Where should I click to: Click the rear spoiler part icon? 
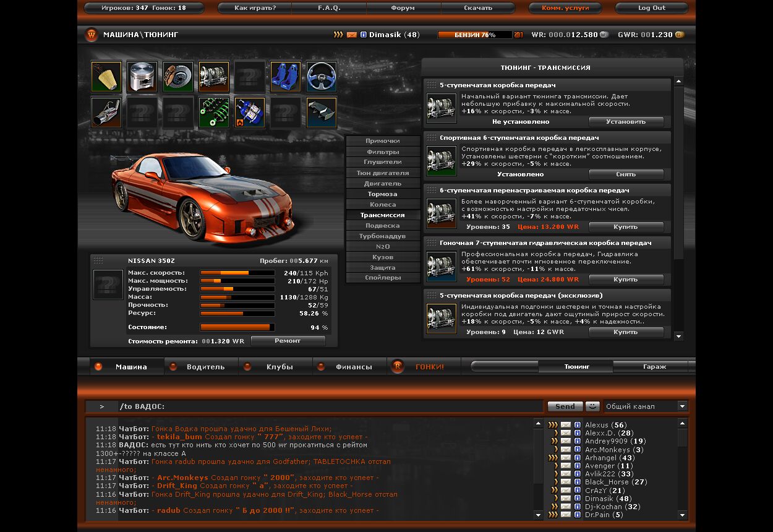[x=322, y=113]
